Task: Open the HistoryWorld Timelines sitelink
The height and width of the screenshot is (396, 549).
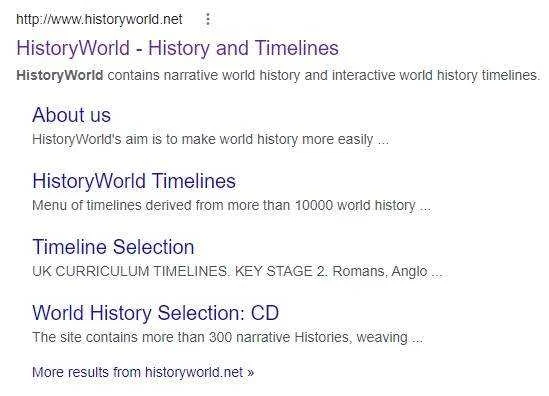Action: (134, 181)
